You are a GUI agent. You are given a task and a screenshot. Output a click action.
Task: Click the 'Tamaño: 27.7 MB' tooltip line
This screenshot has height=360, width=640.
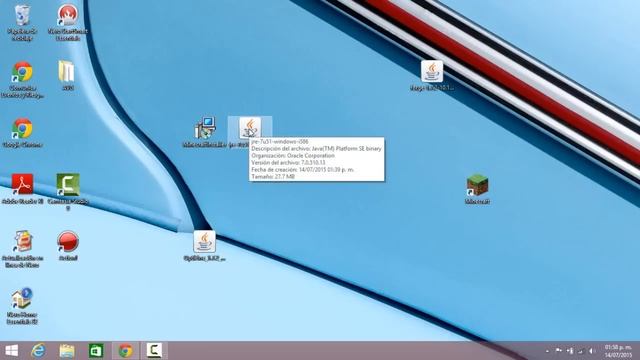click(273, 177)
